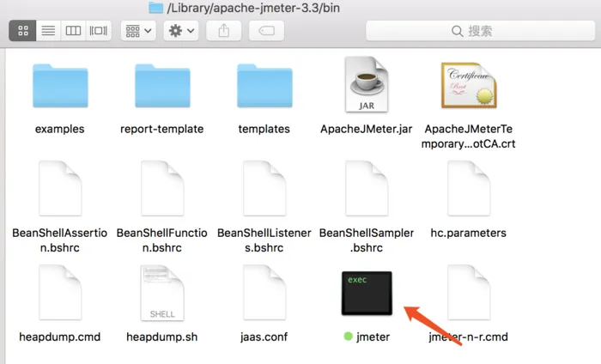Select the heapdump.cmd file icon
This screenshot has height=364, width=601.
click(x=60, y=293)
